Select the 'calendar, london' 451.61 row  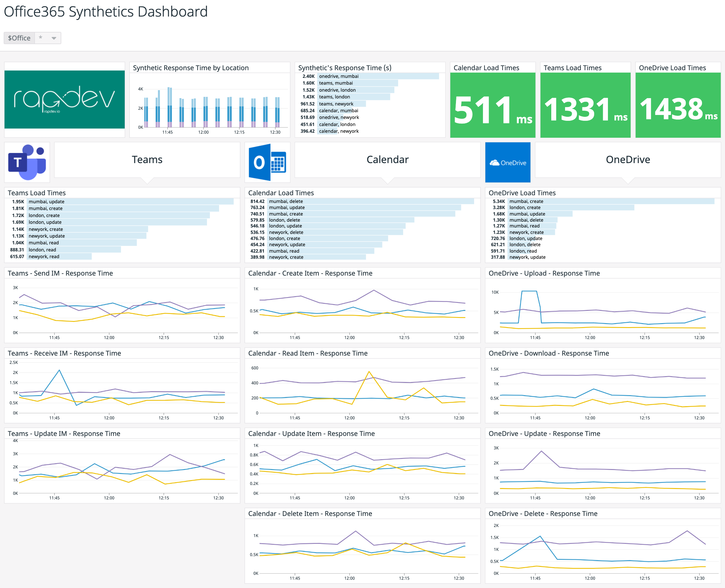click(x=370, y=125)
